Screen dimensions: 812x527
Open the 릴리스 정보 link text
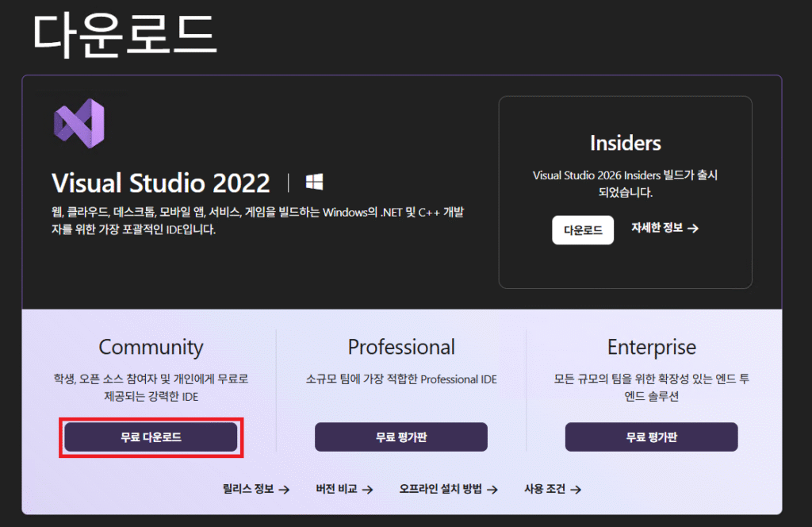248,490
